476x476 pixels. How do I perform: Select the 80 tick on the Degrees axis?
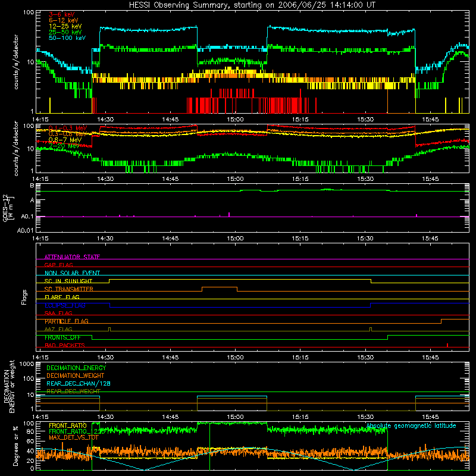pos(30,431)
